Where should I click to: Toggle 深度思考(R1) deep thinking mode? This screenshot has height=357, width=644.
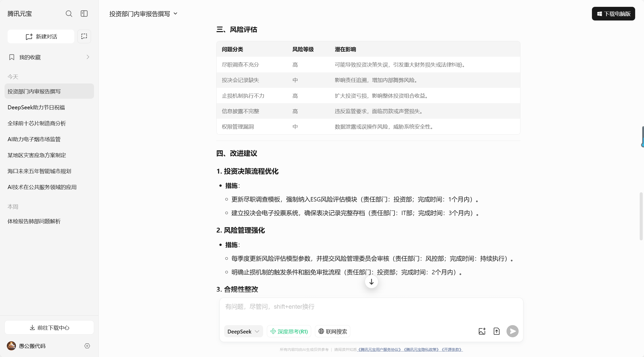(289, 331)
